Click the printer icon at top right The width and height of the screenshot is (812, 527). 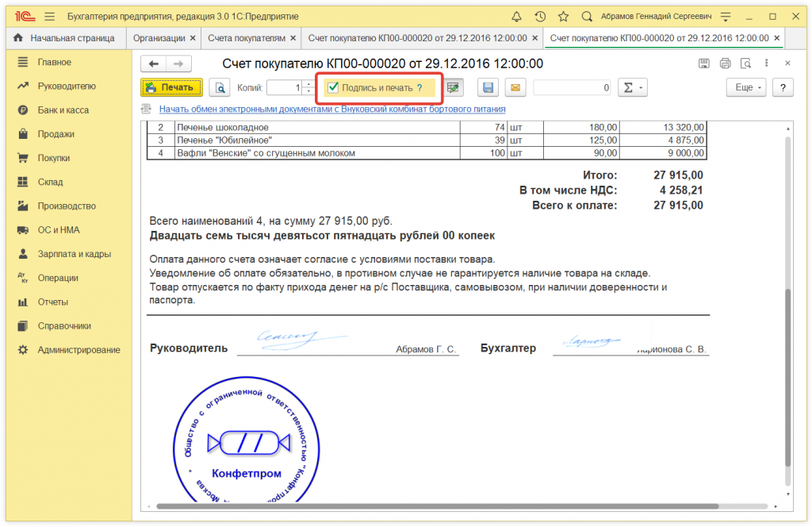pyautogui.click(x=725, y=63)
